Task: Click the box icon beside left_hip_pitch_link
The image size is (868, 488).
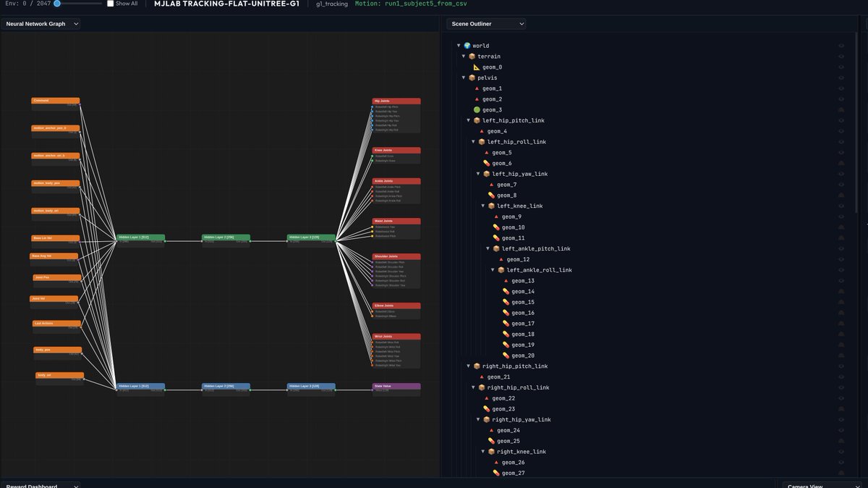Action: [477, 120]
